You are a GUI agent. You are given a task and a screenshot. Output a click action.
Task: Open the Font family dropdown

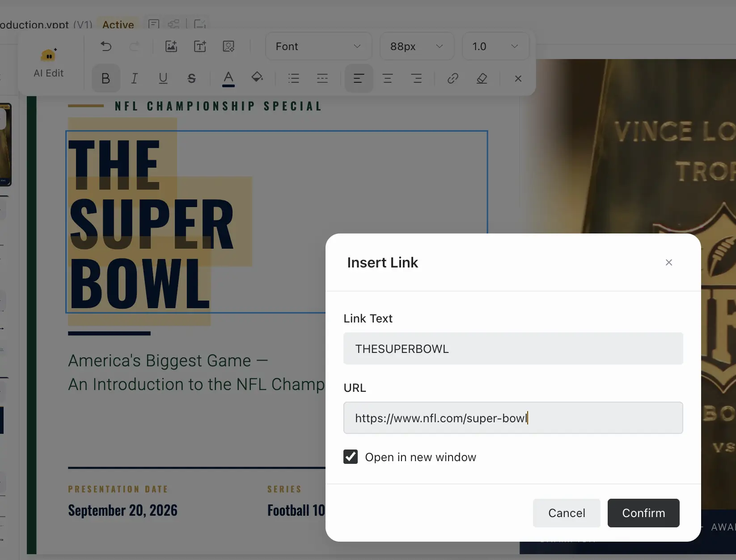pos(318,46)
